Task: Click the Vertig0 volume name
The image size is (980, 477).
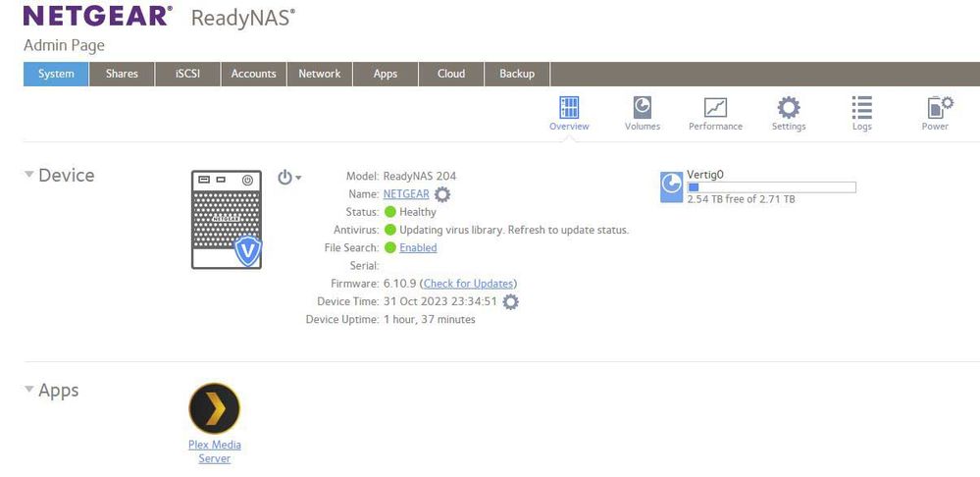Action: pos(705,175)
